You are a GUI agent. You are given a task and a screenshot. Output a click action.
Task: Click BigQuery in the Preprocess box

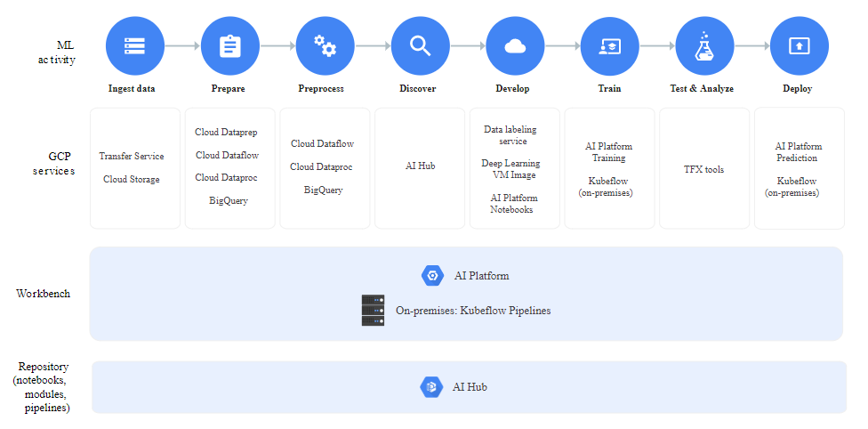coord(323,190)
